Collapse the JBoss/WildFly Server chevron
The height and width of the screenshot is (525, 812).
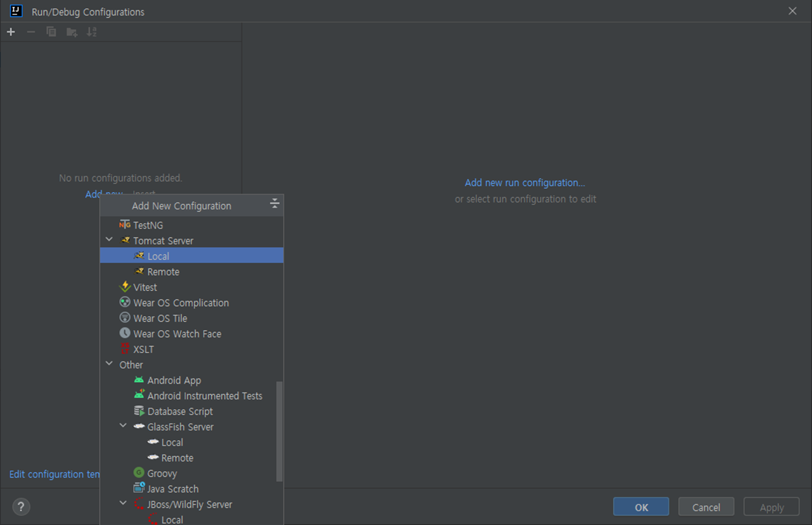pyautogui.click(x=123, y=504)
